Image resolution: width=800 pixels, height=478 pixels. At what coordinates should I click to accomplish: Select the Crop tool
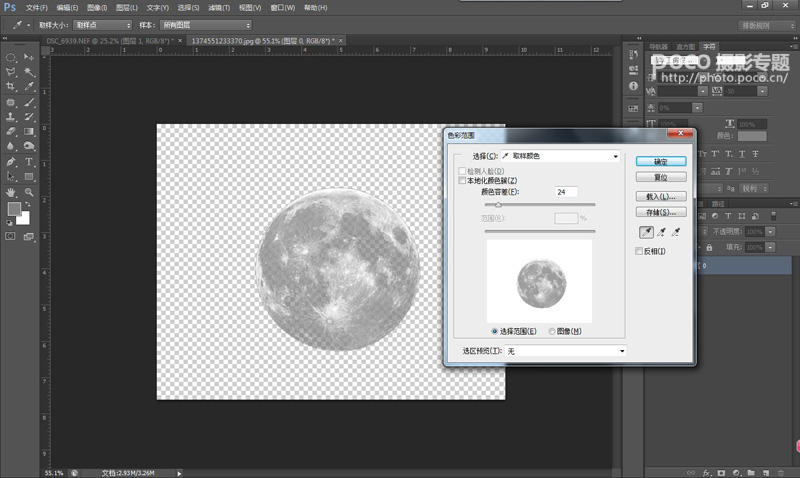click(x=11, y=87)
